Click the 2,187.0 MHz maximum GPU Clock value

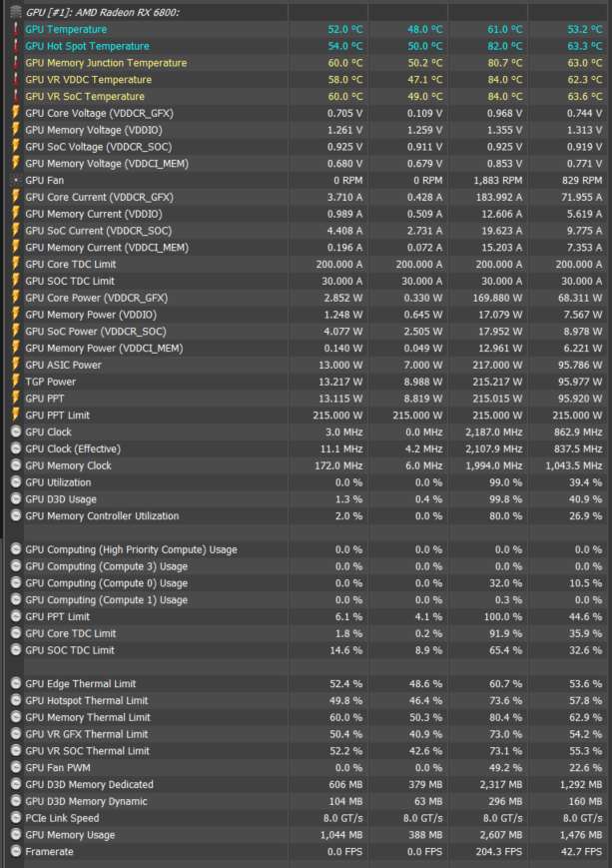494,432
